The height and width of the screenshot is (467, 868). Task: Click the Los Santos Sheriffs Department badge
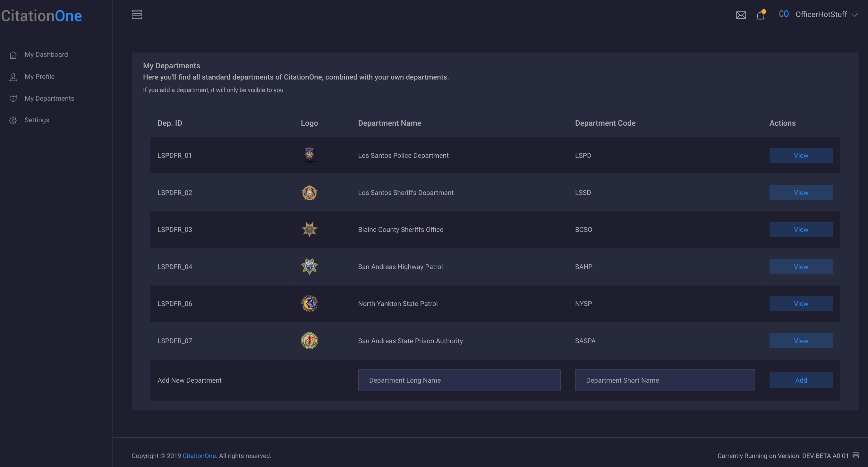[x=309, y=192]
